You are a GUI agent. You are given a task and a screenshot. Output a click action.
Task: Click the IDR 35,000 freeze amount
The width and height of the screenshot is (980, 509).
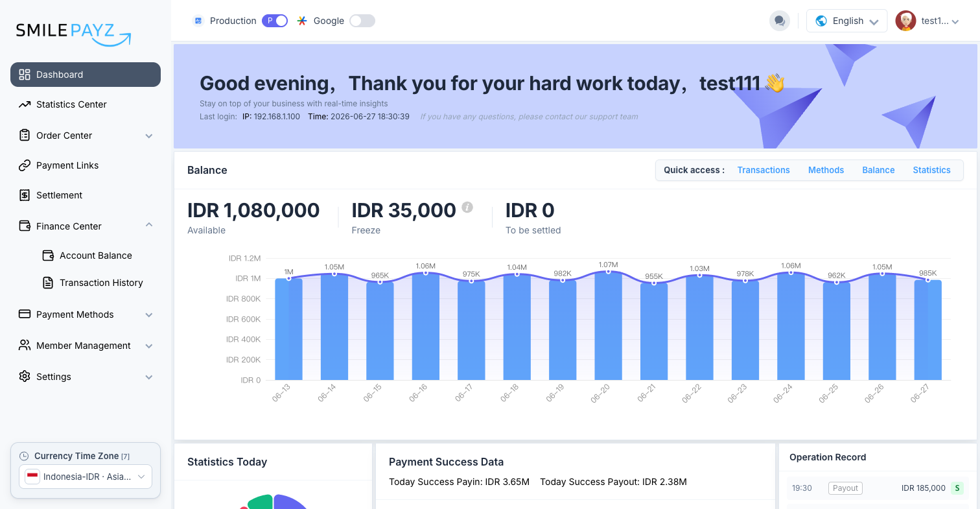404,210
